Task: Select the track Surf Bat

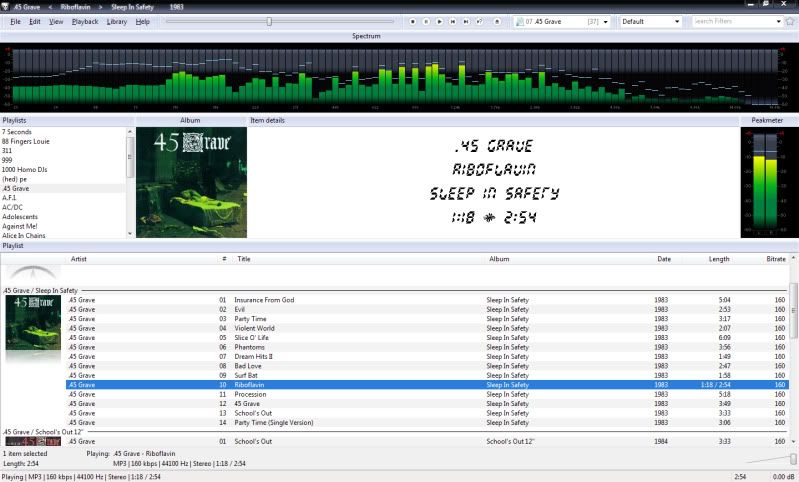Action: 427,376
